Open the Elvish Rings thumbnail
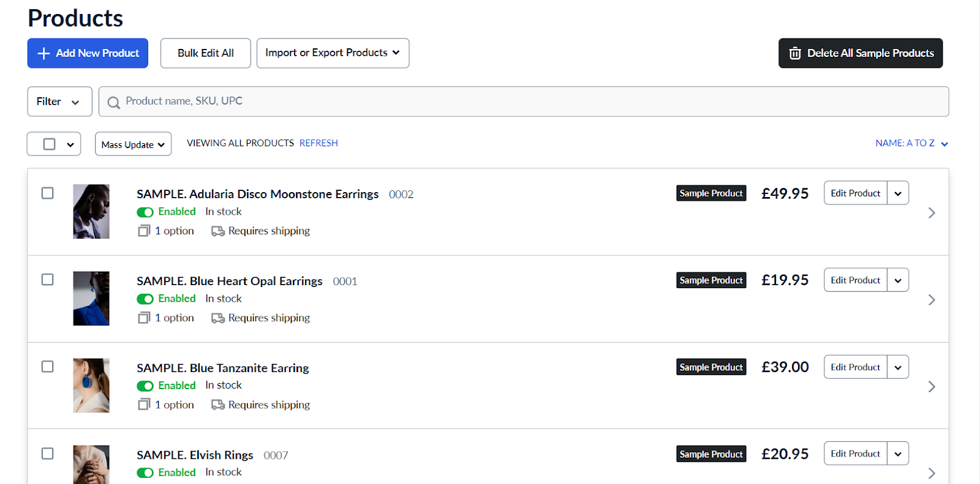 coord(91,464)
